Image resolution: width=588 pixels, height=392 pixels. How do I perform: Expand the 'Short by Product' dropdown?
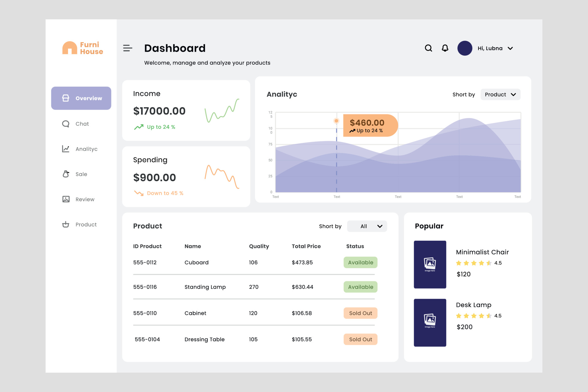[x=500, y=94]
